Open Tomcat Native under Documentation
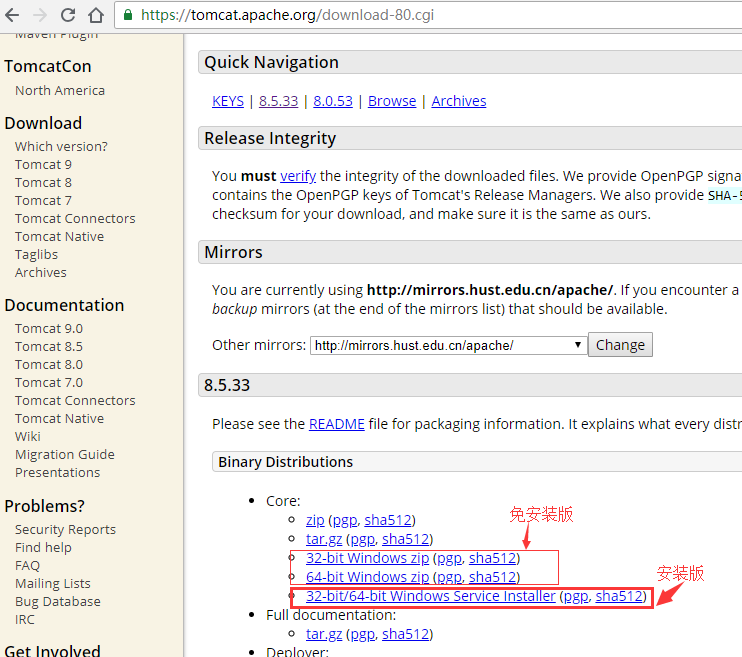Image resolution: width=742 pixels, height=657 pixels. click(x=59, y=418)
